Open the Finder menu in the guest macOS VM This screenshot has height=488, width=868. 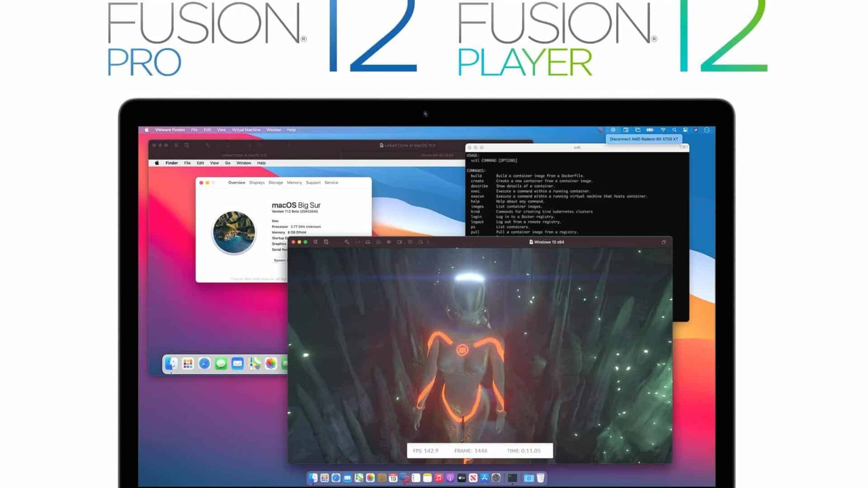click(x=171, y=163)
